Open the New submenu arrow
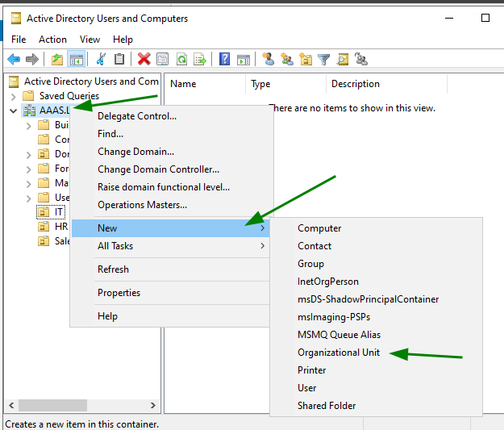 tap(263, 228)
